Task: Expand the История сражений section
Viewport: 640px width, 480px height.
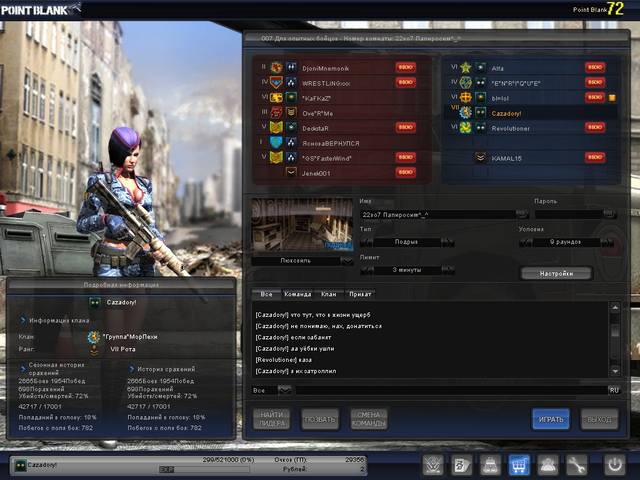Action: point(132,369)
